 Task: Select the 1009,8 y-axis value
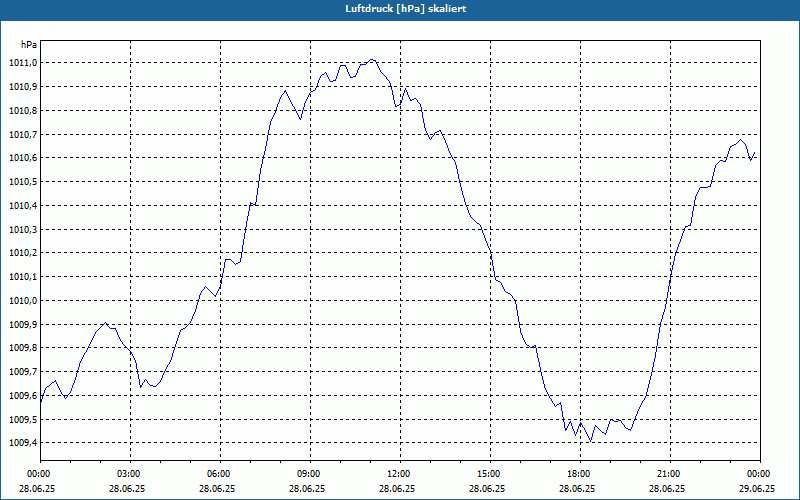pos(23,348)
